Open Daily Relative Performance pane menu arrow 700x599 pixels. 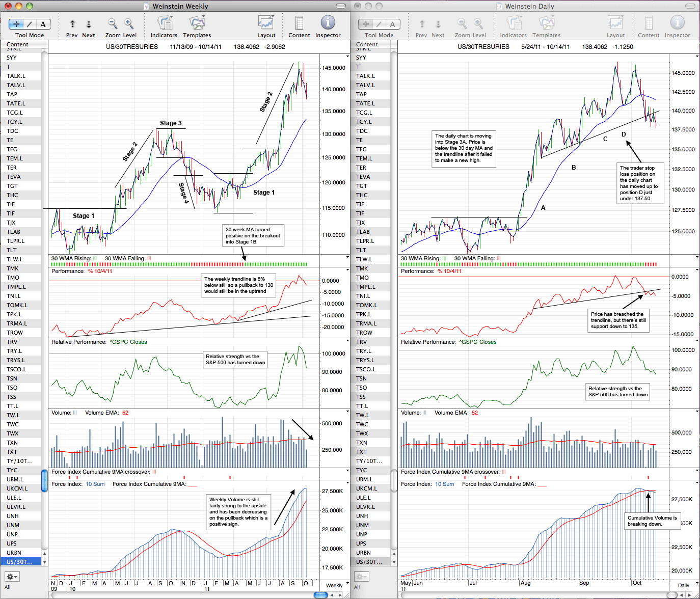click(x=697, y=341)
